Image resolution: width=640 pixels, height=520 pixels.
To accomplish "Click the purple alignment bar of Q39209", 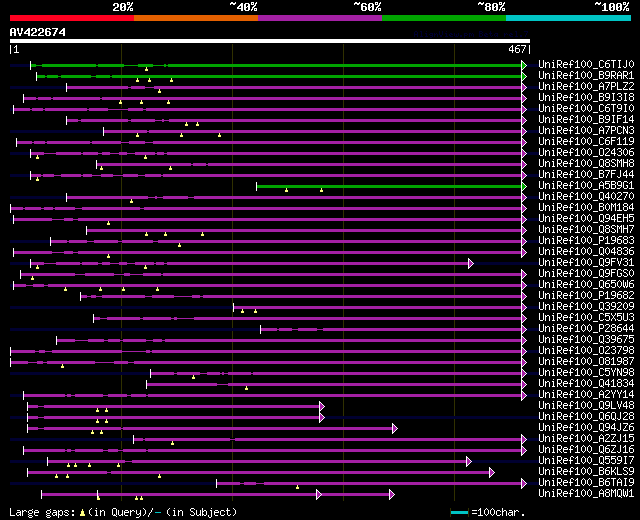I will point(378,307).
